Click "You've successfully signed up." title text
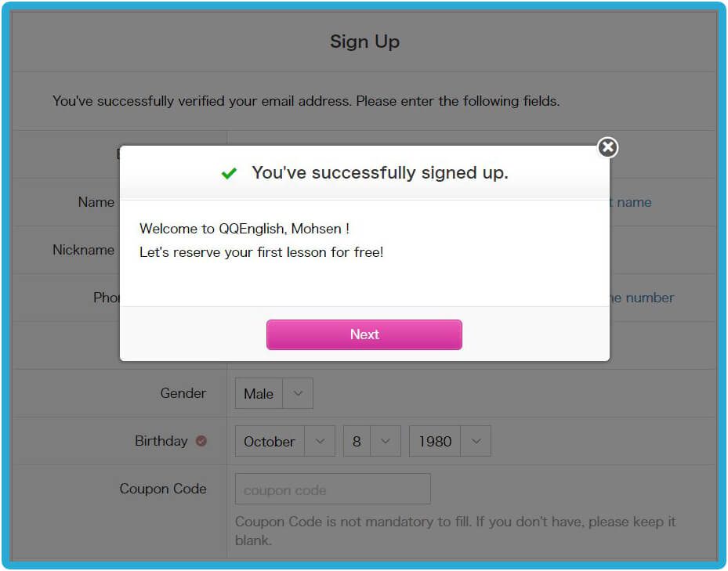The height and width of the screenshot is (571, 728). [x=379, y=173]
